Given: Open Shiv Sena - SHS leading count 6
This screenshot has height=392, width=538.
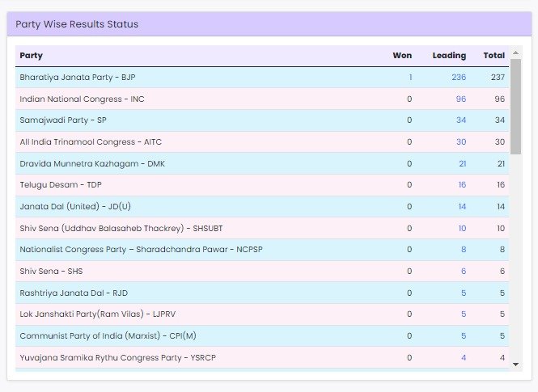Looking at the screenshot, I should (464, 272).
